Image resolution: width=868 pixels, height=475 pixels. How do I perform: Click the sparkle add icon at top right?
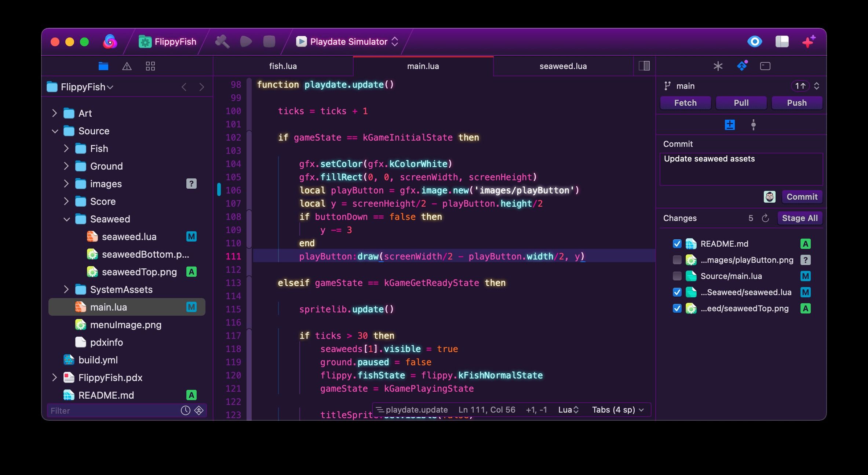809,41
